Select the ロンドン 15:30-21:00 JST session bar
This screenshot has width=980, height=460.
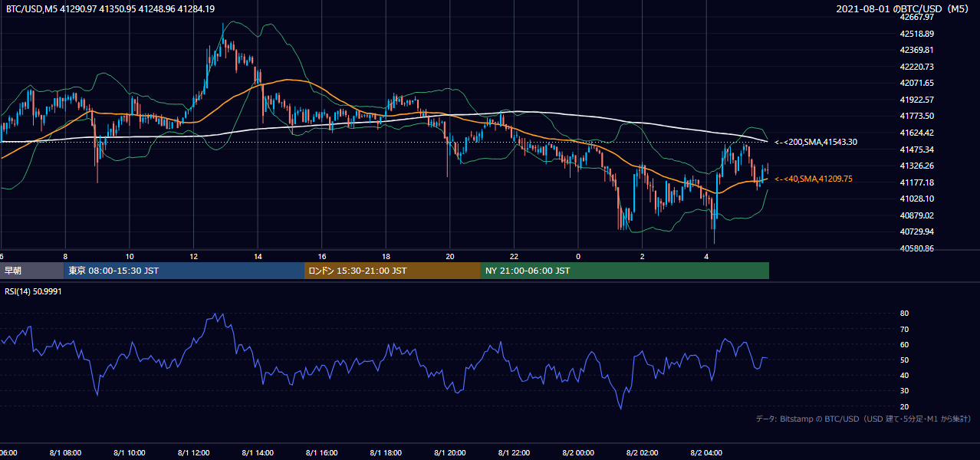pos(393,271)
